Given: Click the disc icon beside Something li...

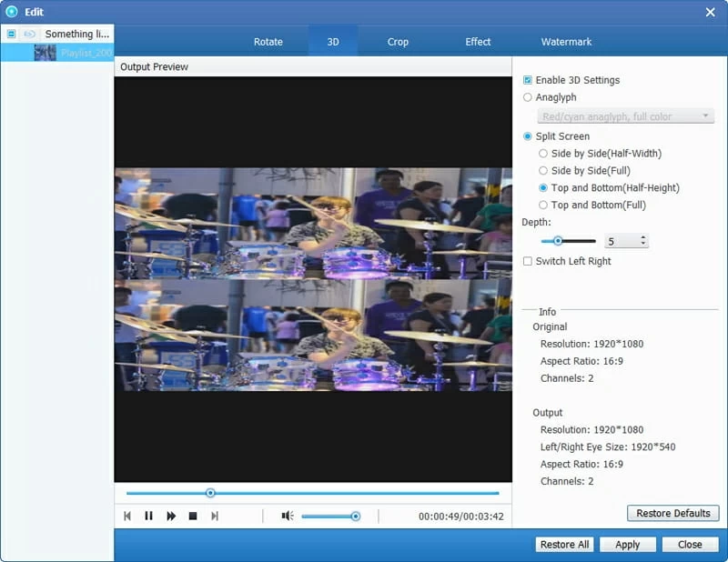Looking at the screenshot, I should pyautogui.click(x=30, y=34).
